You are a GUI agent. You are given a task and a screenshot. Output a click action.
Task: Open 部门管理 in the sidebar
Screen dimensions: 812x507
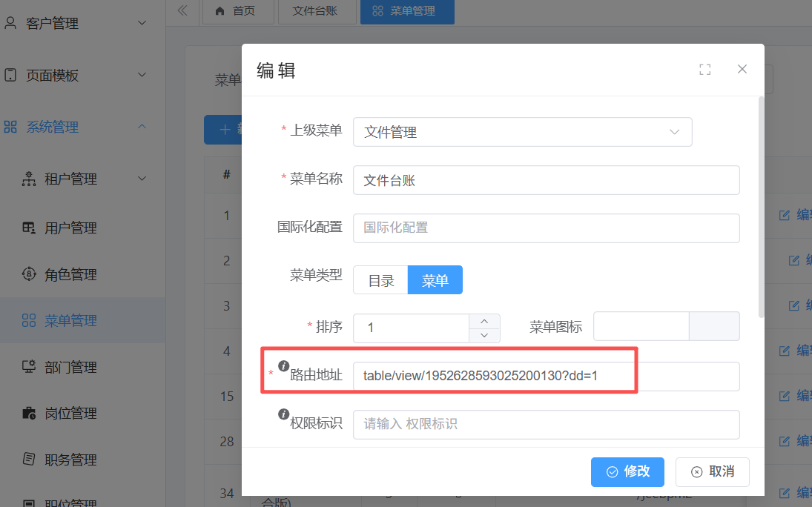tap(70, 367)
